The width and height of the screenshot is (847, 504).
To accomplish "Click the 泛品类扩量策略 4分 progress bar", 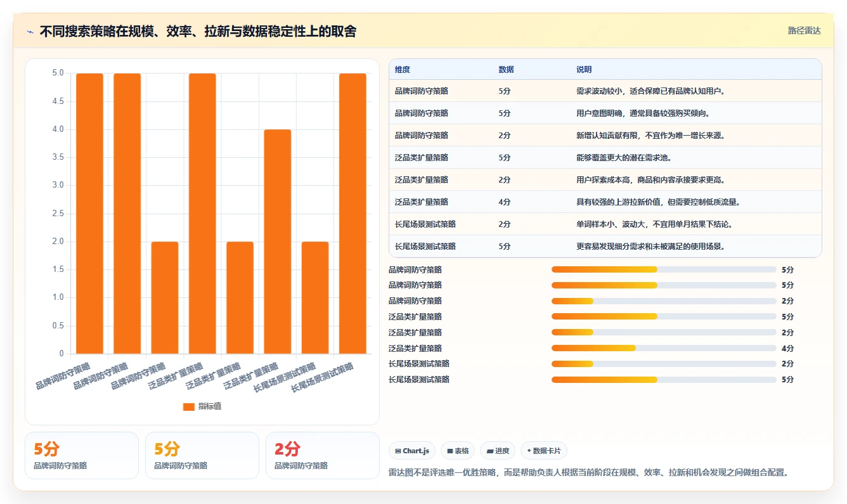I will point(664,348).
